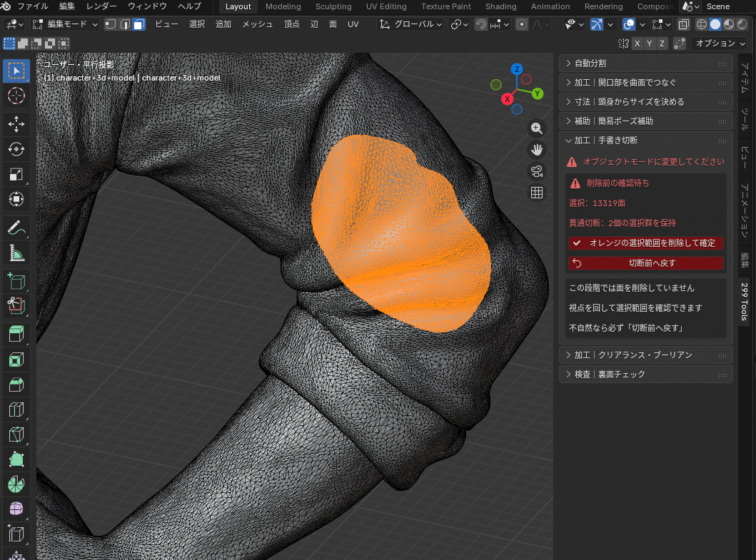
Task: Pick the Measure tool
Action: coord(16,253)
